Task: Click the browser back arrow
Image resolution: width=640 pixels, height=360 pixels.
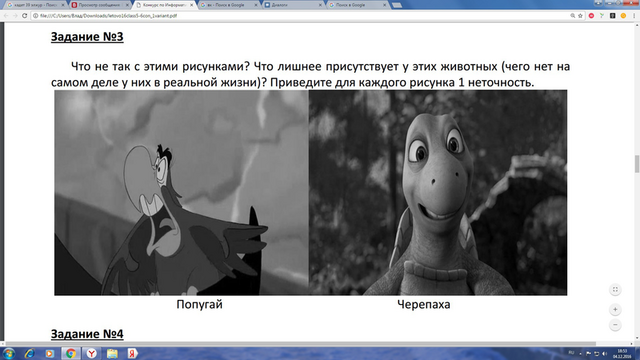Action: point(6,16)
